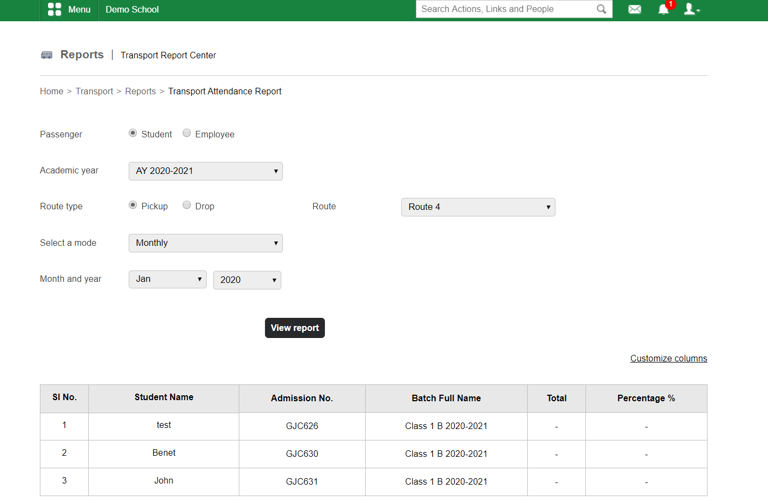
Task: Click the View report button
Action: click(x=295, y=328)
